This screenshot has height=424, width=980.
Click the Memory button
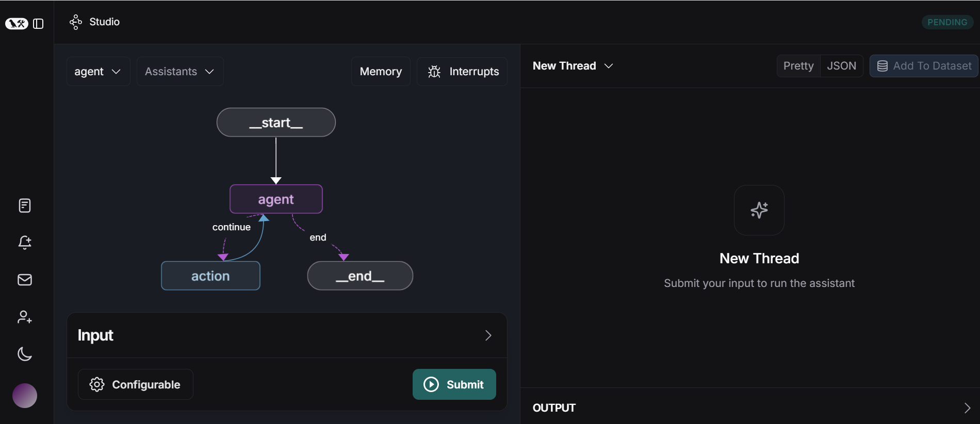pos(381,72)
